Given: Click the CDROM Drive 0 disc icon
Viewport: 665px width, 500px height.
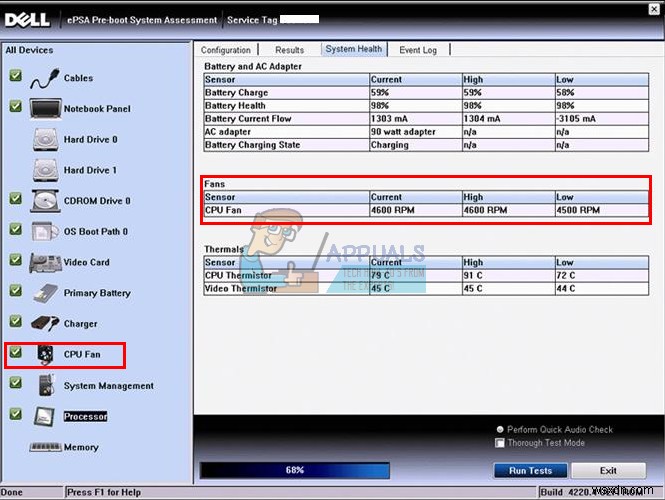Looking at the screenshot, I should 45,201.
